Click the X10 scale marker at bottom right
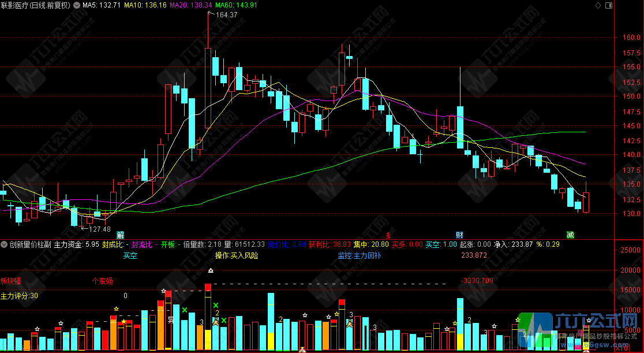Screen dimensions: 644x353 pos(622,349)
